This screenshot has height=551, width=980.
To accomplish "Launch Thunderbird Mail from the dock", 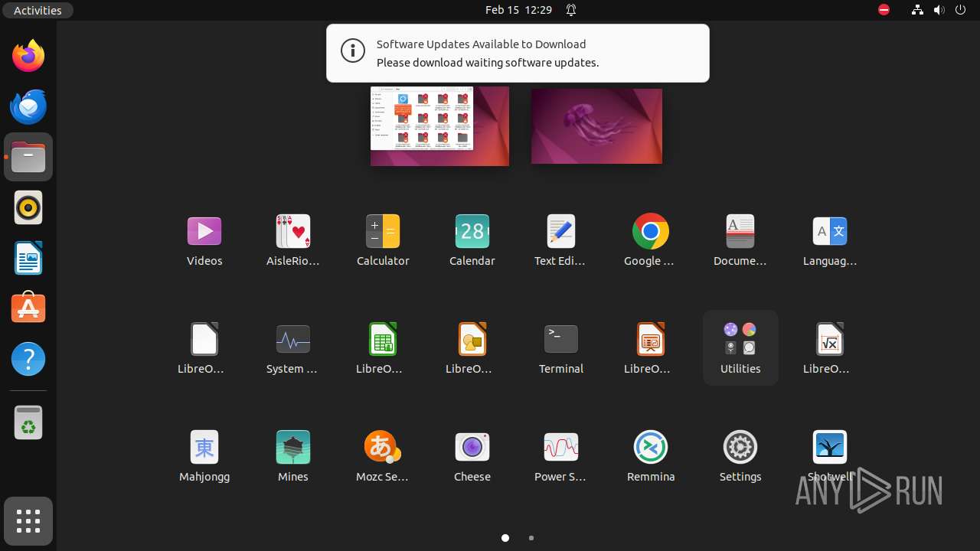I will coord(28,106).
